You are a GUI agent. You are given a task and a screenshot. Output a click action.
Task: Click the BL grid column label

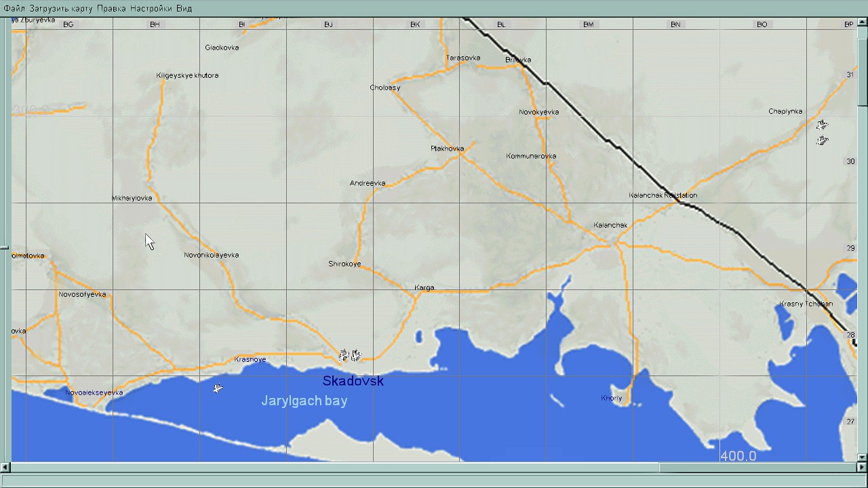[x=501, y=24]
